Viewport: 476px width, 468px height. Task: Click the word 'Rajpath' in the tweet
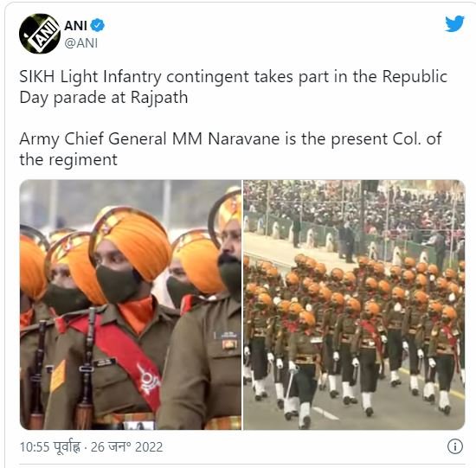point(159,98)
